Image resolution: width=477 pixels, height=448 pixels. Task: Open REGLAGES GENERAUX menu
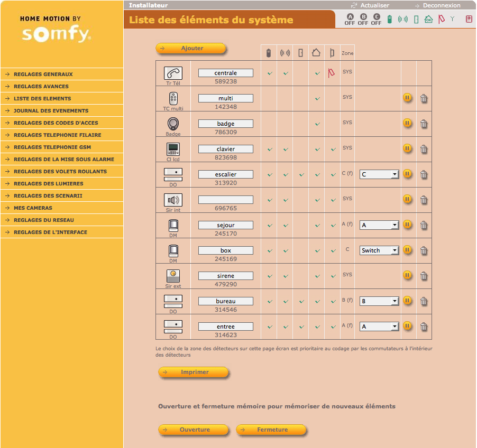43,74
